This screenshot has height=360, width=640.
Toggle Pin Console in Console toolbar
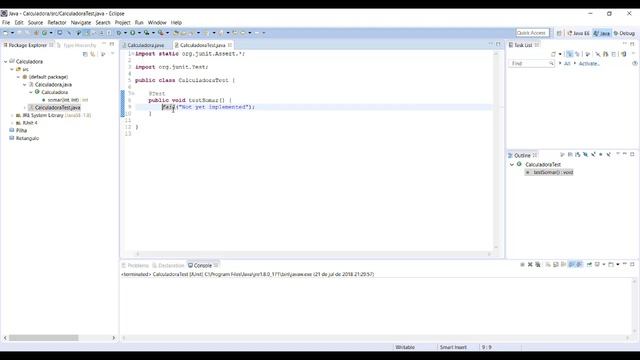(x=589, y=264)
